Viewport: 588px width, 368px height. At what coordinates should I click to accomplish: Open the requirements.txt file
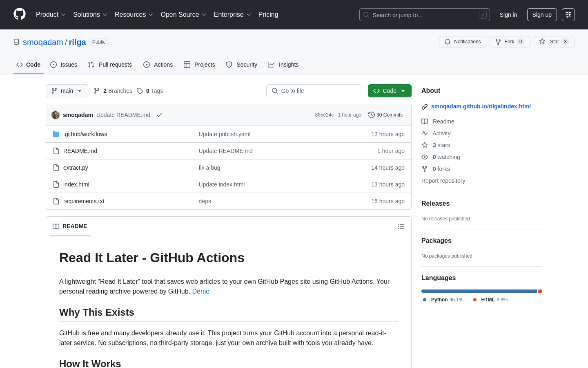click(x=84, y=201)
